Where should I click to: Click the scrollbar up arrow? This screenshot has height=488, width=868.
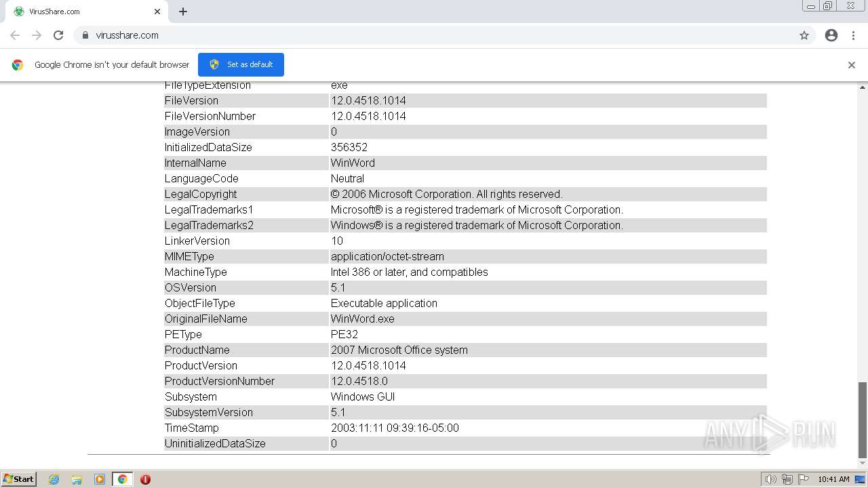coord(863,87)
